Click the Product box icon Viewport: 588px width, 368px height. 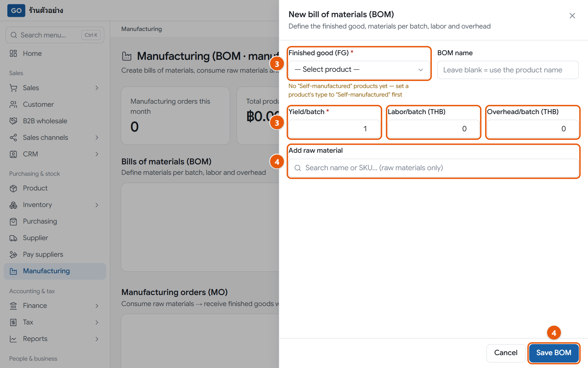13,188
